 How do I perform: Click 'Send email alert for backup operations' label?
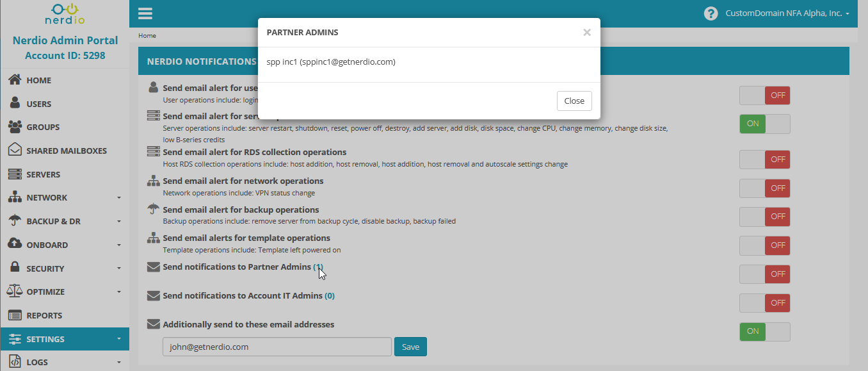[241, 210]
